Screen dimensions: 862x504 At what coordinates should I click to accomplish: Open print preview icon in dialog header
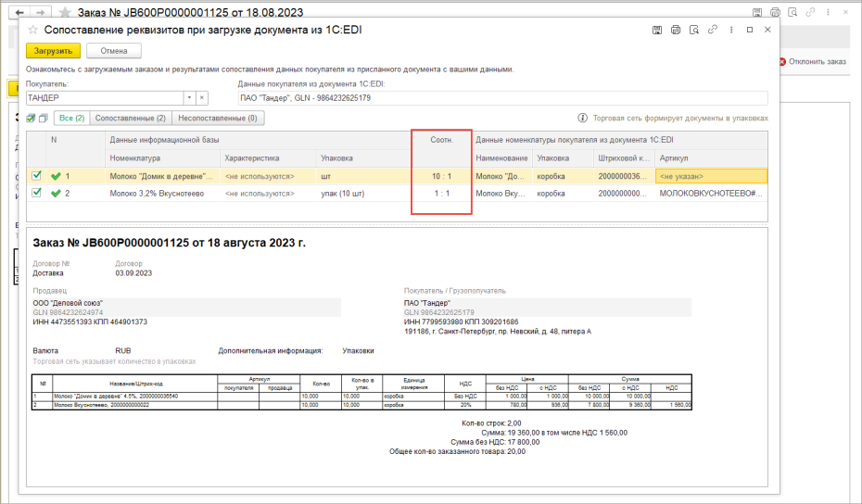tap(694, 30)
